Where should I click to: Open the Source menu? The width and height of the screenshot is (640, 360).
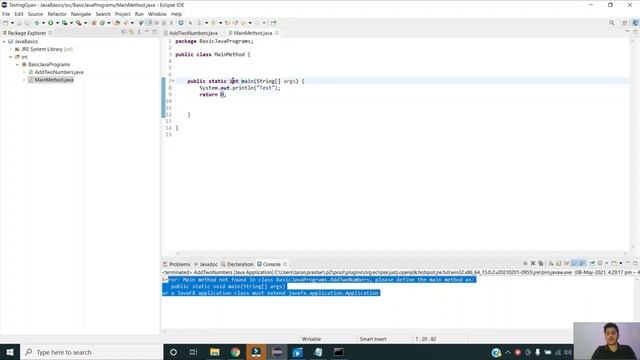(x=35, y=14)
